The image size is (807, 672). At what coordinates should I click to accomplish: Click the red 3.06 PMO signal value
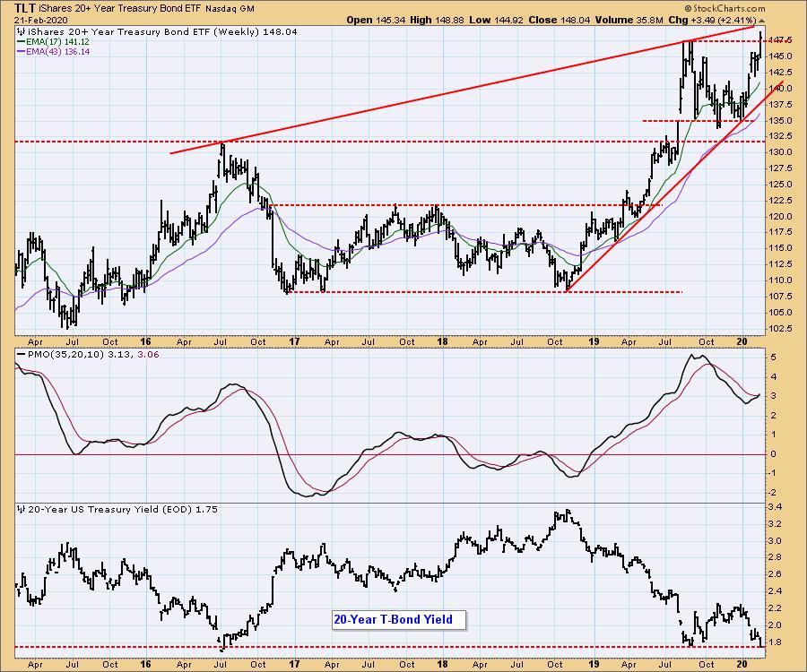[x=148, y=355]
